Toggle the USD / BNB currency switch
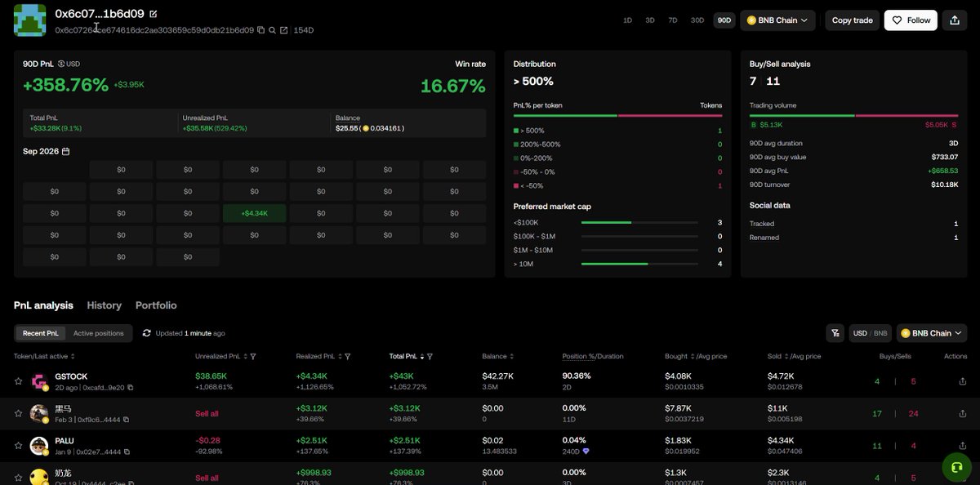 pos(871,333)
